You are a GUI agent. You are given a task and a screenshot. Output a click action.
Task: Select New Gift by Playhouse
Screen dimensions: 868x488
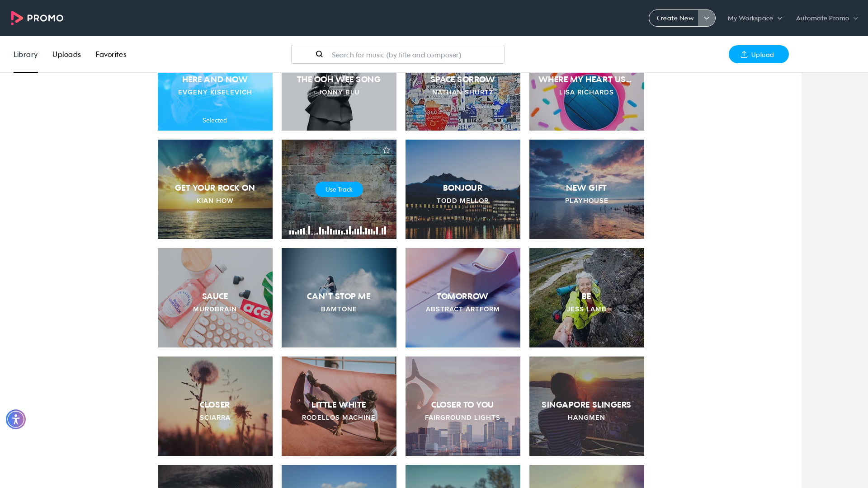point(587,189)
